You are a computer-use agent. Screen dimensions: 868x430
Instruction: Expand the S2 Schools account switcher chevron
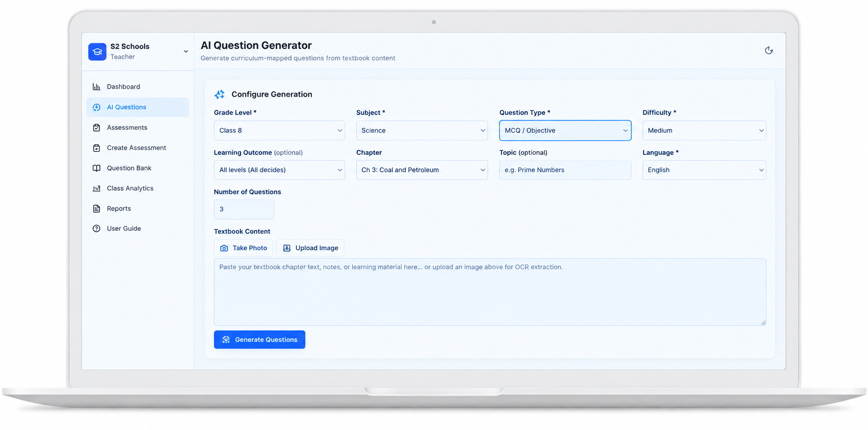coord(186,52)
